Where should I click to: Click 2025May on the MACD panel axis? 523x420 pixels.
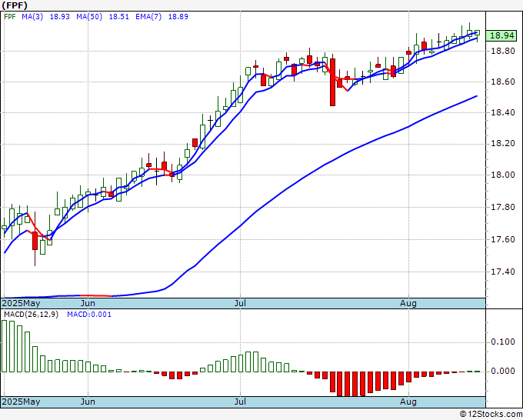pyautogui.click(x=22, y=402)
